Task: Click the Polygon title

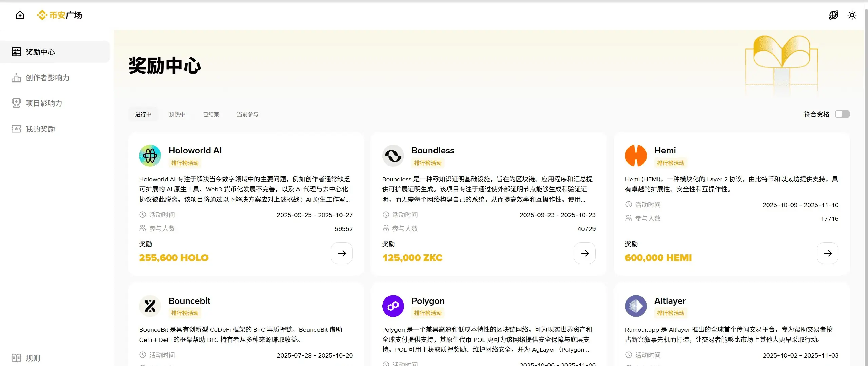Action: point(428,301)
